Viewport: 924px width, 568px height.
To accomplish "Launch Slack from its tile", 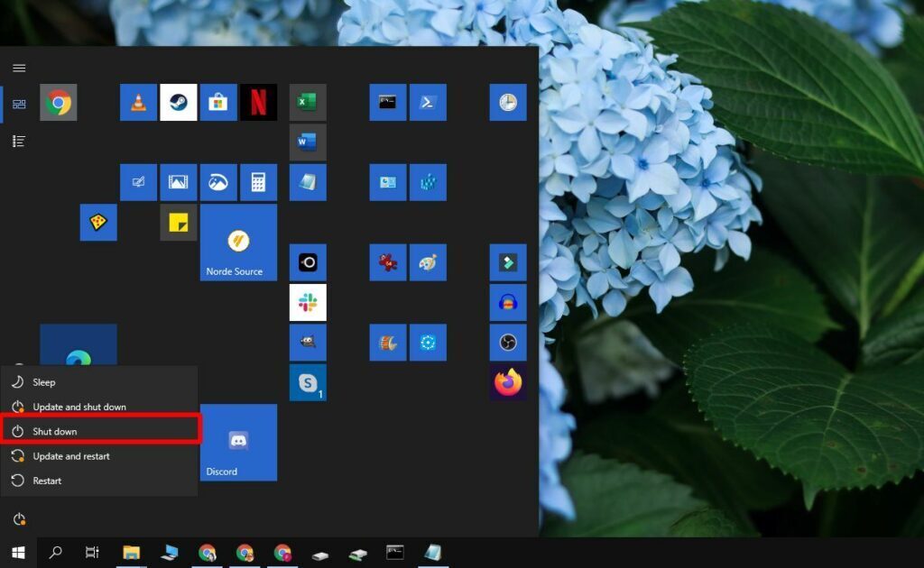I will point(308,302).
